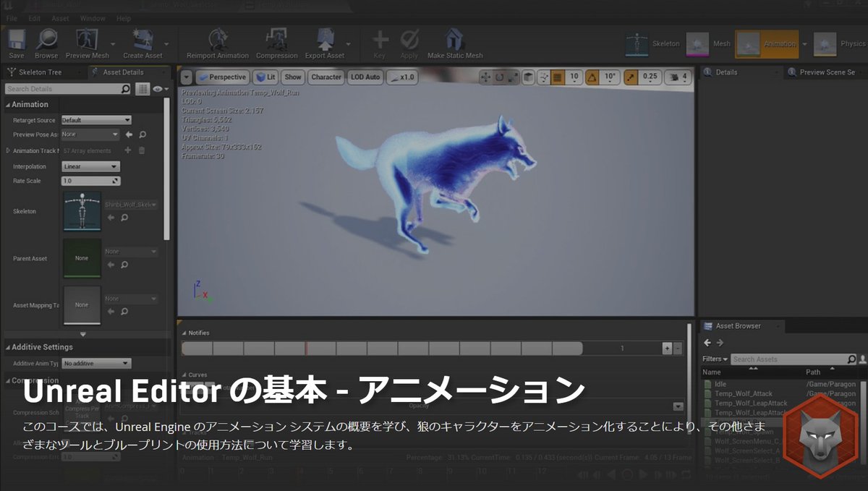The image size is (868, 491).
Task: Select the Animation editor mode
Action: pyautogui.click(x=767, y=43)
